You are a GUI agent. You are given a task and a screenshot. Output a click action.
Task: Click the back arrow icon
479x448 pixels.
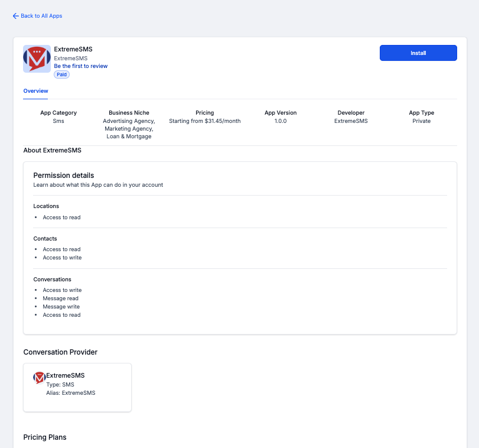pyautogui.click(x=15, y=16)
